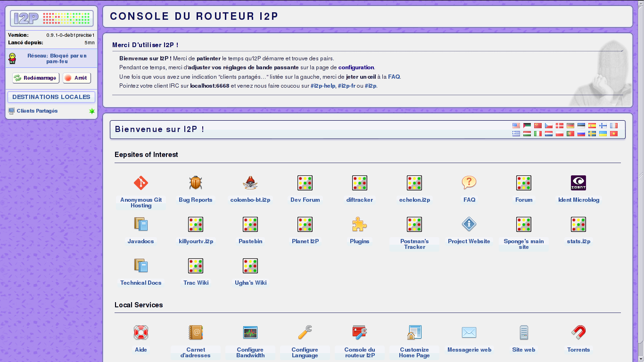Click the Réseau: Bloqué par un pare-feu link
644x362 pixels.
(57, 58)
